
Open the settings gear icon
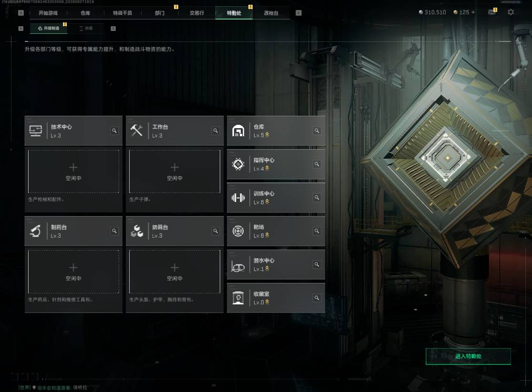(511, 12)
